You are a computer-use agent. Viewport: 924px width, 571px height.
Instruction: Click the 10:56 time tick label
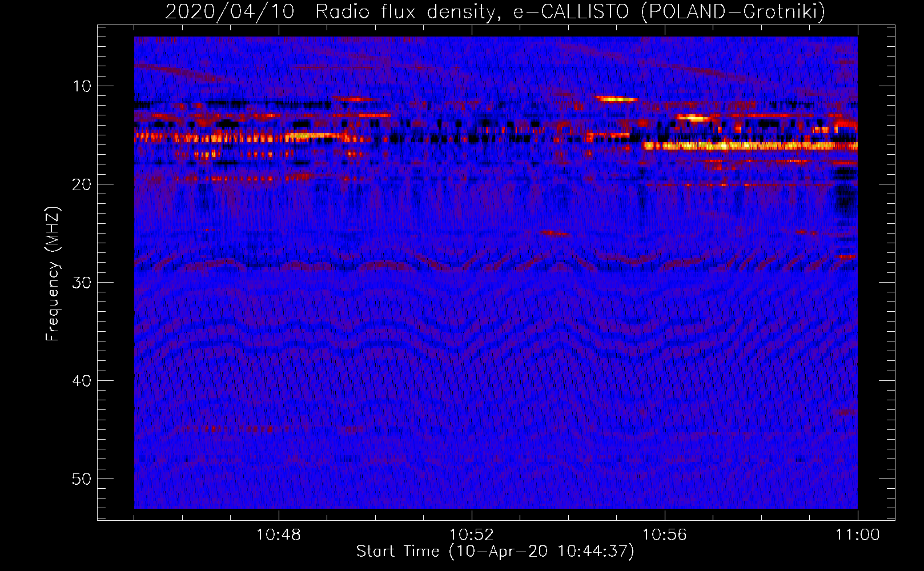(665, 535)
